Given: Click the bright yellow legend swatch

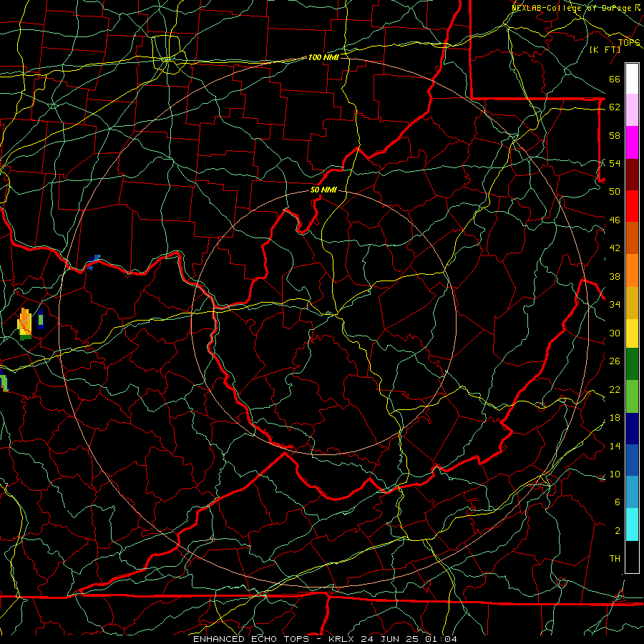Looking at the screenshot, I should [x=632, y=333].
